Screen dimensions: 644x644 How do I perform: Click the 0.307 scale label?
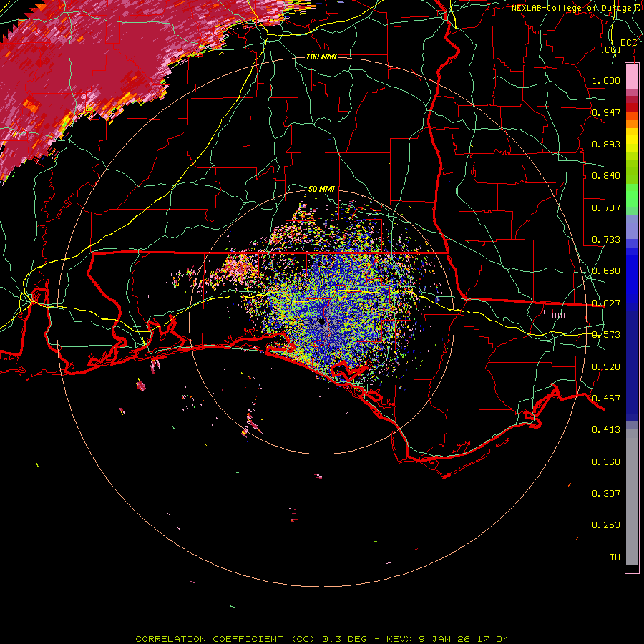pyautogui.click(x=606, y=494)
